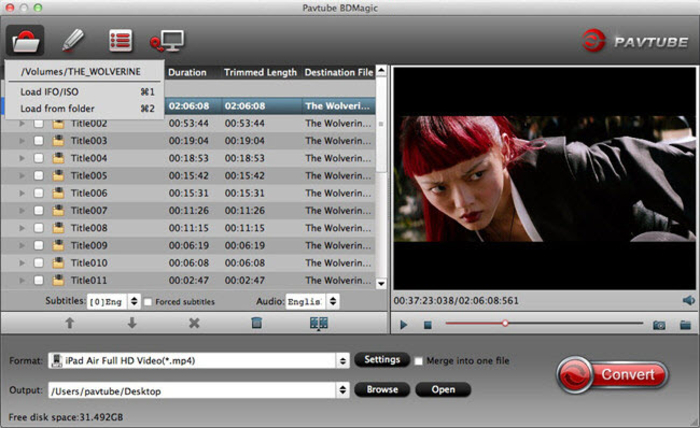This screenshot has height=428, width=700.
Task: Open the monitor search icon in toolbar
Action: [x=167, y=41]
